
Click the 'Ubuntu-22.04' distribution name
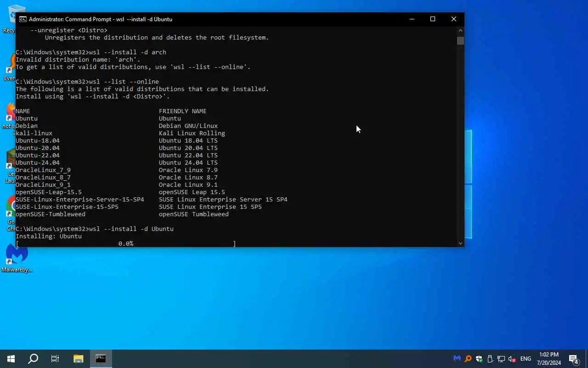coord(38,155)
